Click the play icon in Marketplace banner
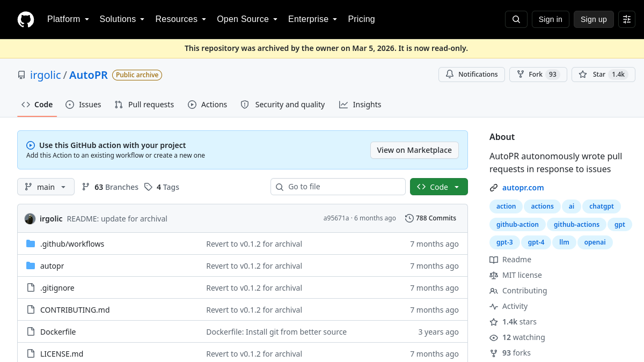This screenshot has height=362, width=644. (x=31, y=145)
